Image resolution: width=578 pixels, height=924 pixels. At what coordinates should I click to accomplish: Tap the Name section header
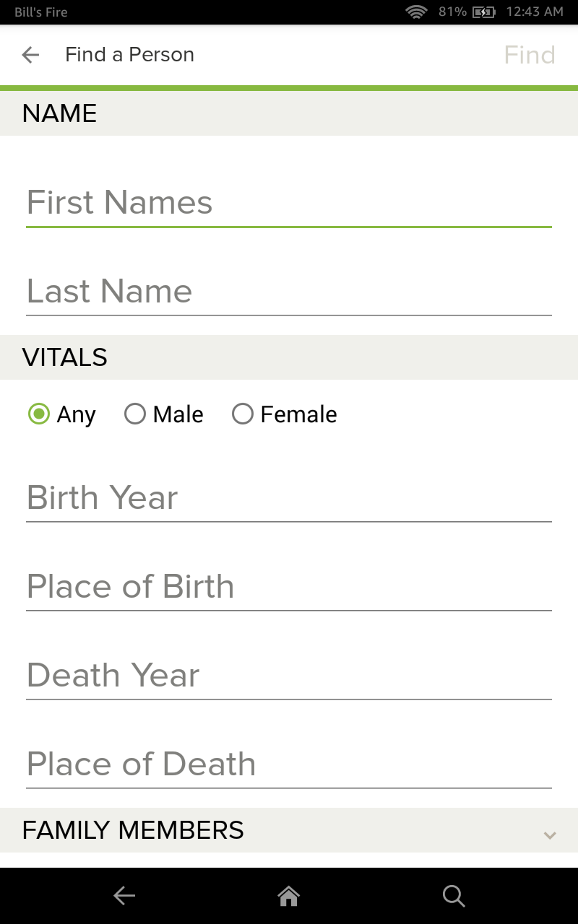click(59, 113)
